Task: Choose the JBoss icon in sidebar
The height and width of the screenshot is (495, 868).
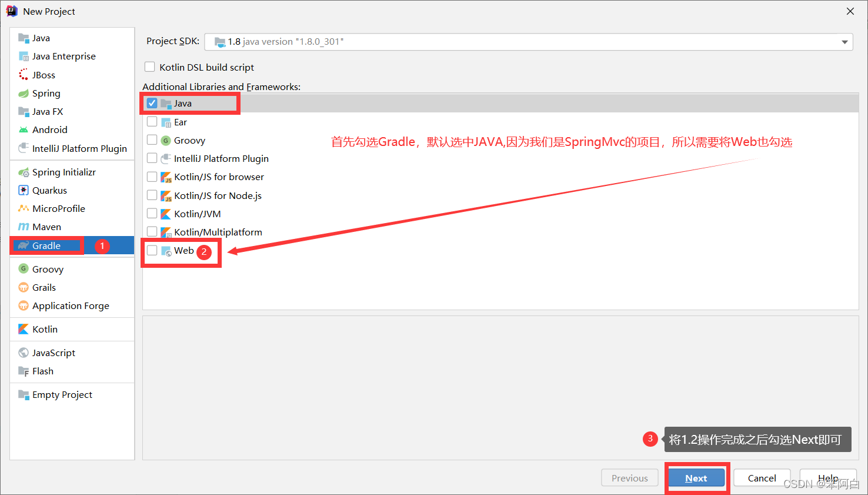Action: [x=24, y=75]
